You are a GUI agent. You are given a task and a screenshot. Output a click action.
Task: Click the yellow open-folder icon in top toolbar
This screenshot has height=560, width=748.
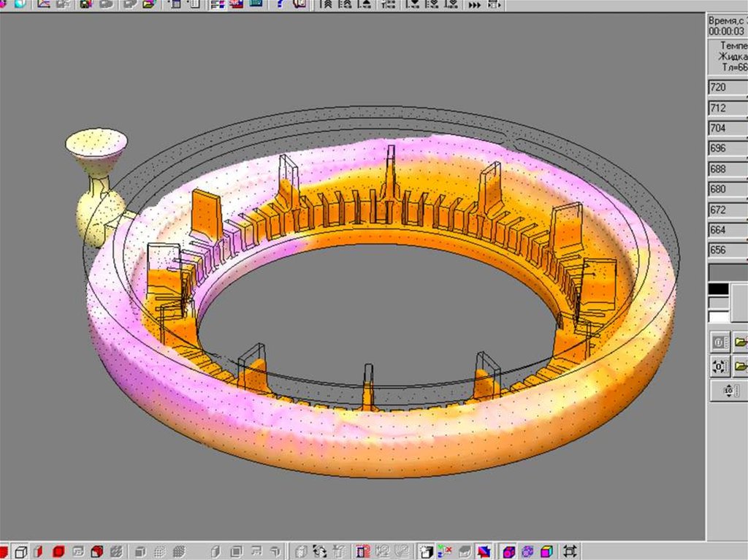149,4
